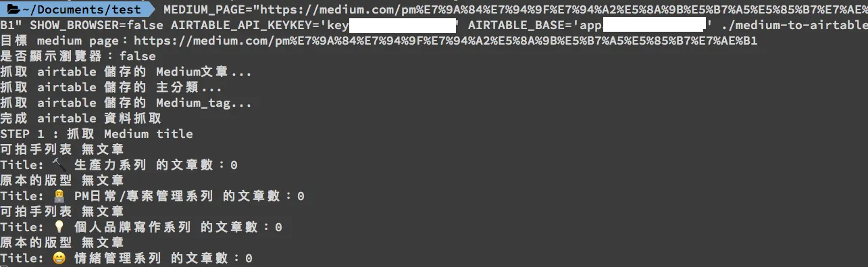Image resolution: width=868 pixels, height=267 pixels.
Task: Click the line 抓取 airtable 儲存的 主分類
Action: [111, 87]
